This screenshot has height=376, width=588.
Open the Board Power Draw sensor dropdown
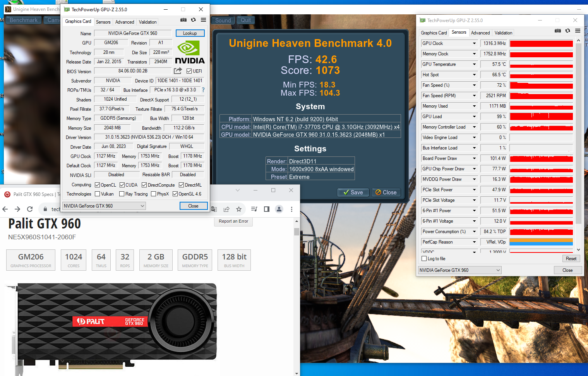(474, 158)
